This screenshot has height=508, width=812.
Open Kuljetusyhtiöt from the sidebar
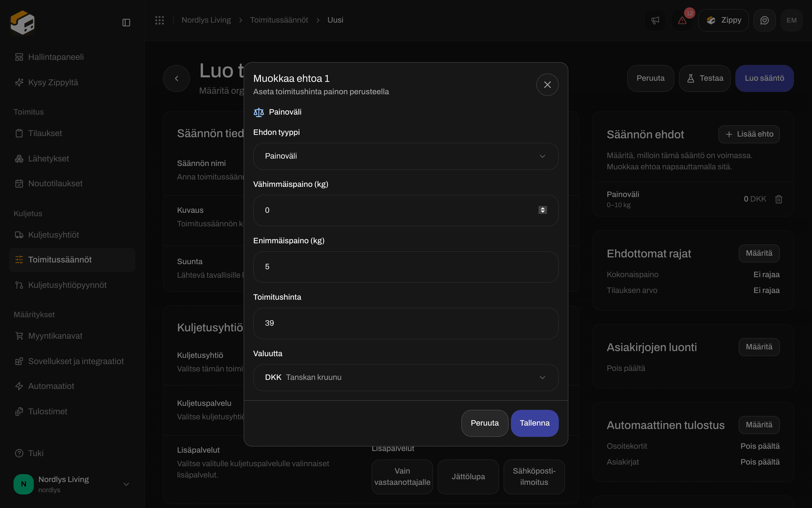click(x=72, y=235)
